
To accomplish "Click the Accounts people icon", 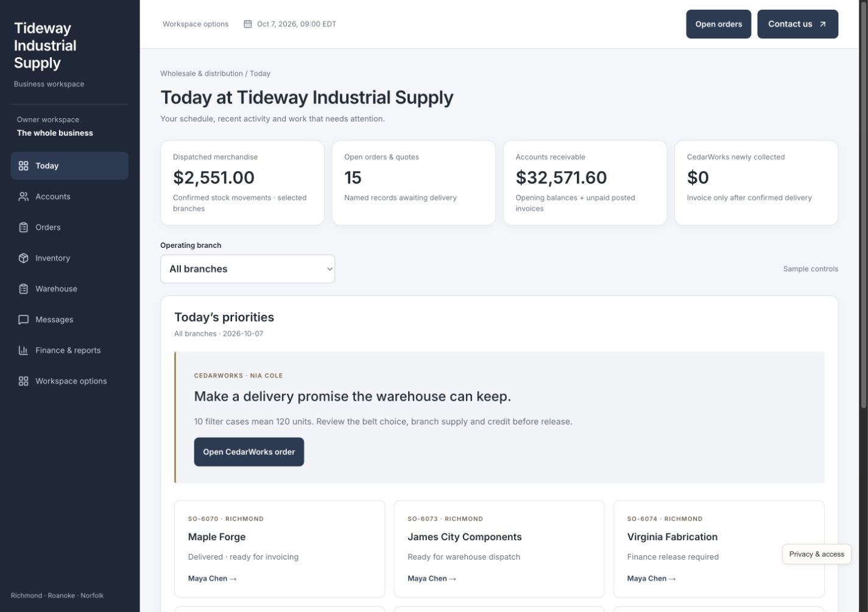I will 24,197.
